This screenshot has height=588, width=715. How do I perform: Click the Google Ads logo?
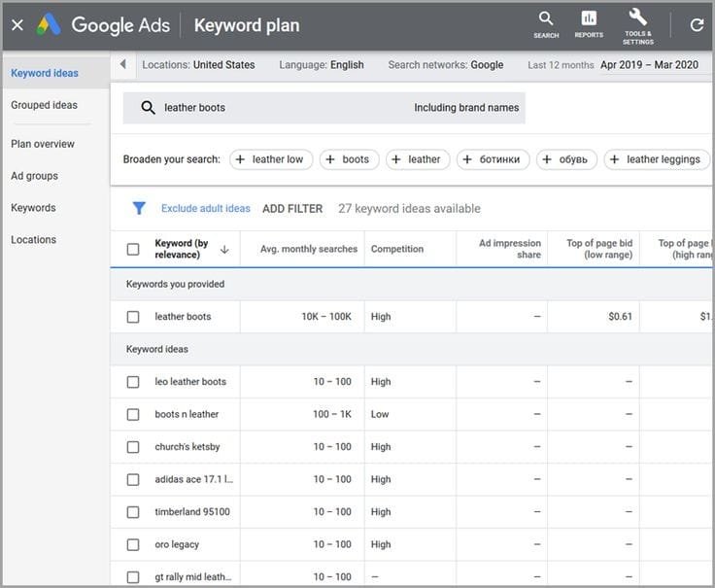pyautogui.click(x=49, y=24)
